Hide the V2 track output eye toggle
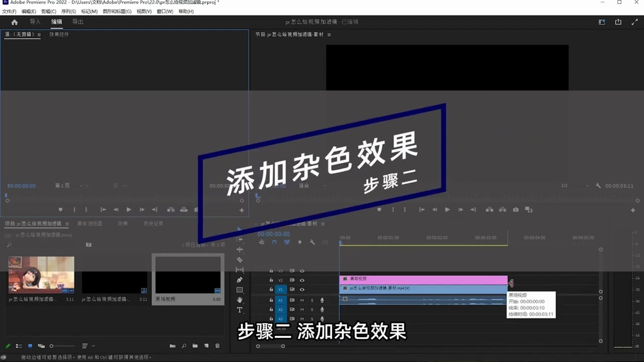Viewport: 644px width, 362px height. pyautogui.click(x=302, y=280)
